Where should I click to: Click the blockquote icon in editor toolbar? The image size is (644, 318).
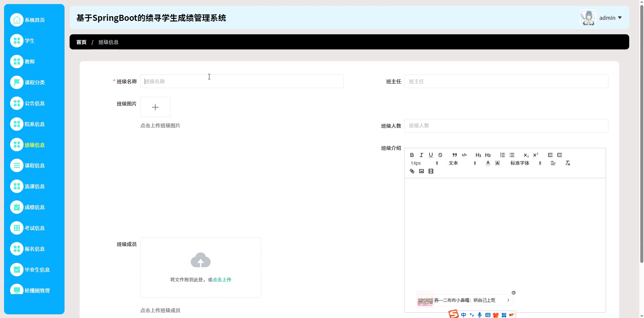click(x=454, y=155)
